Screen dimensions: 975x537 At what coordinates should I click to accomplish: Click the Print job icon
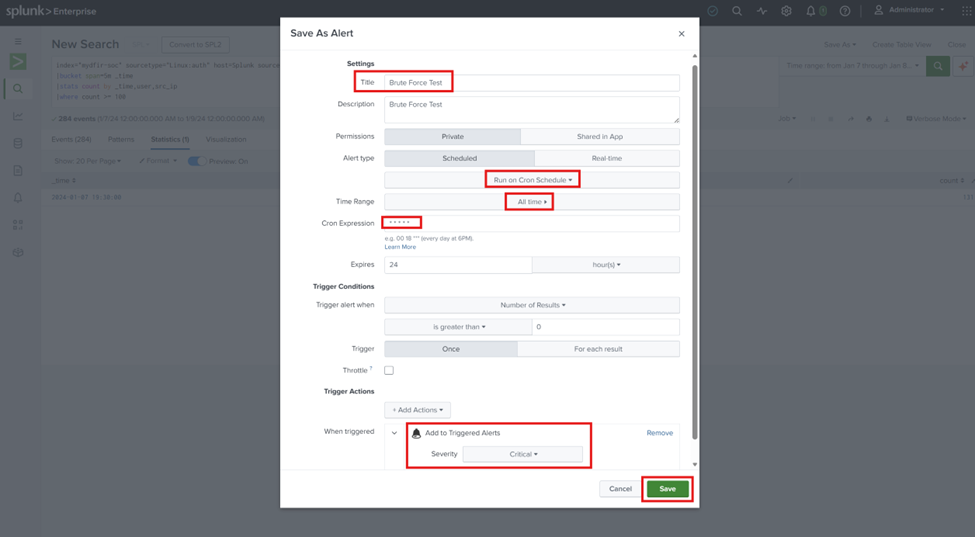[x=869, y=119]
